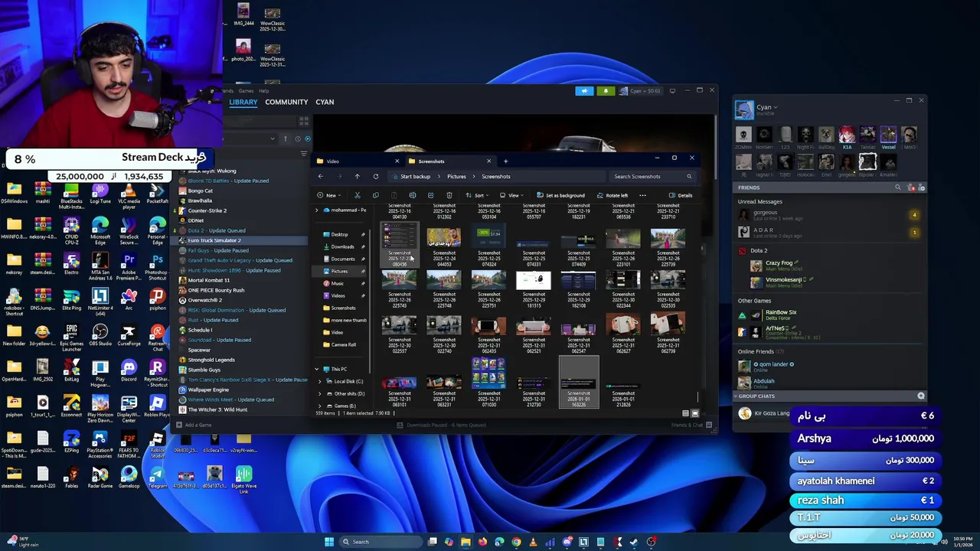Select Wallpaper Engine in Steam library

tap(208, 390)
